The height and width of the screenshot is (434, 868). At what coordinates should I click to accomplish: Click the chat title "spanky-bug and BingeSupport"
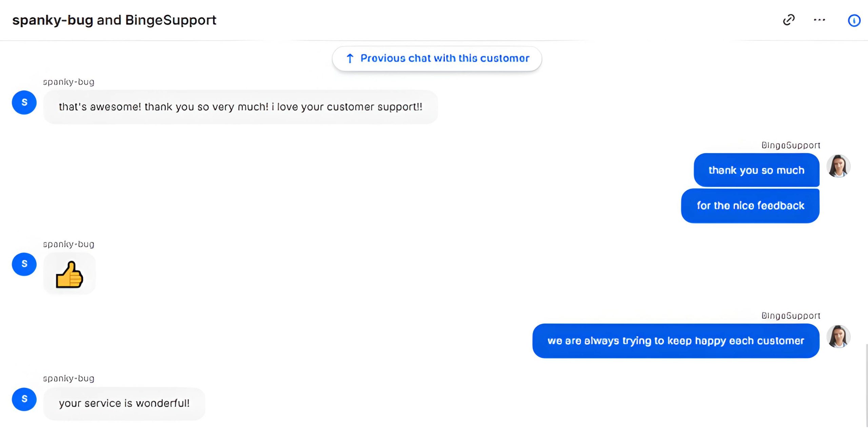[x=114, y=20]
